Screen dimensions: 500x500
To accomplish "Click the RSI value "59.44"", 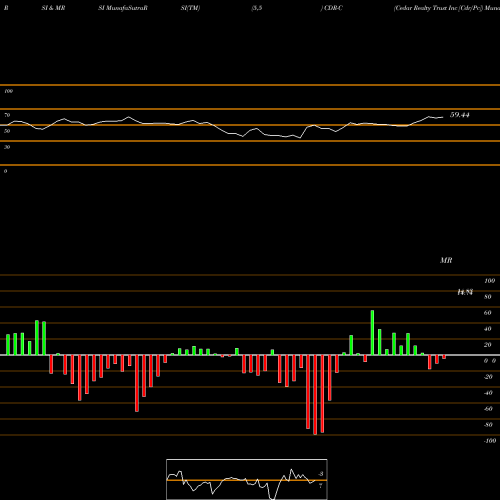I will click(x=460, y=115).
